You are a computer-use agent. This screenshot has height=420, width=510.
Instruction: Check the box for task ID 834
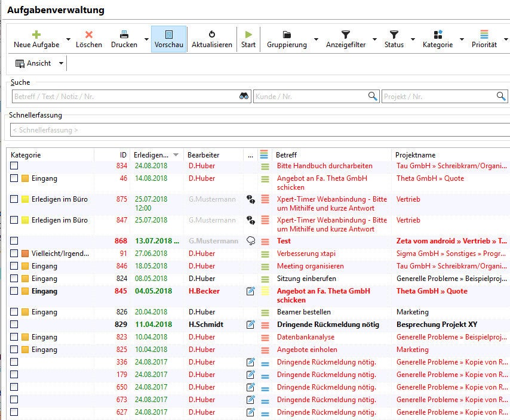point(14,166)
